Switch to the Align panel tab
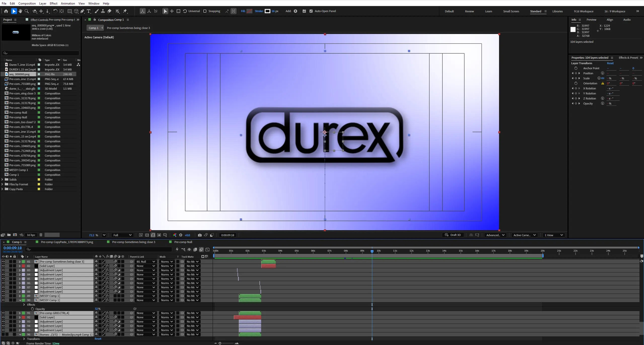The image size is (644, 345). [610, 20]
